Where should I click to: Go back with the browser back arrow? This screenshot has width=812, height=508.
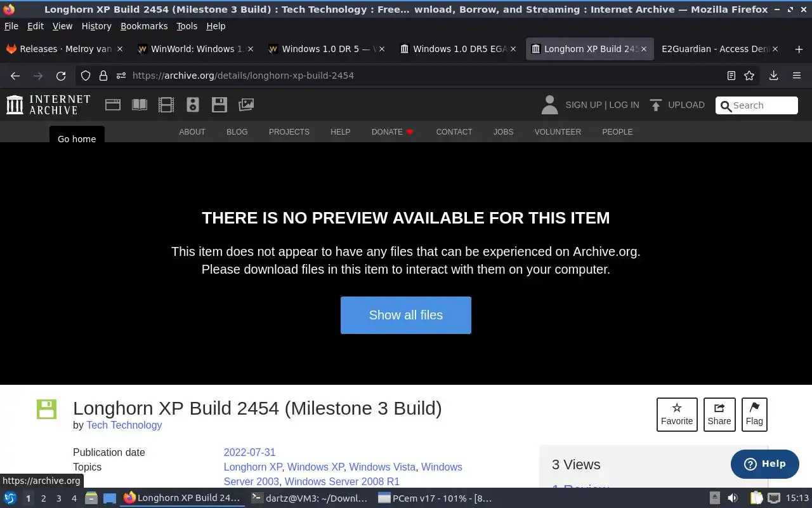click(x=15, y=76)
